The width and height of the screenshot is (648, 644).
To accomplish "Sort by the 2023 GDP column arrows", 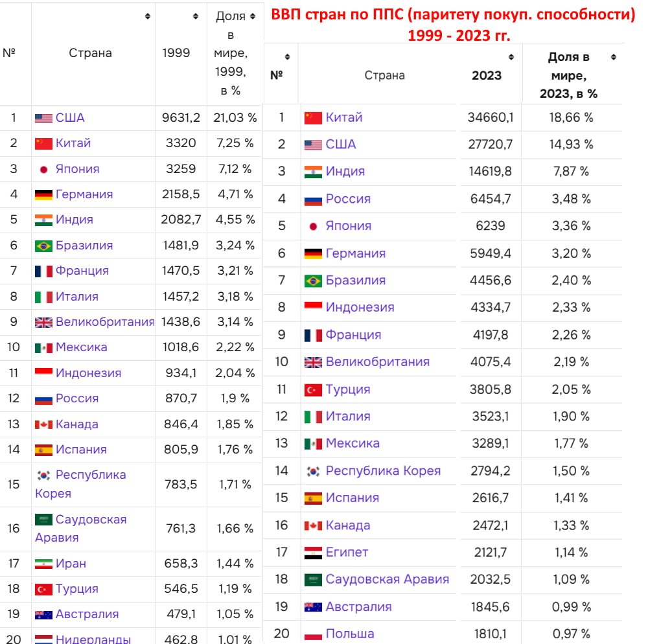I will tap(511, 57).
